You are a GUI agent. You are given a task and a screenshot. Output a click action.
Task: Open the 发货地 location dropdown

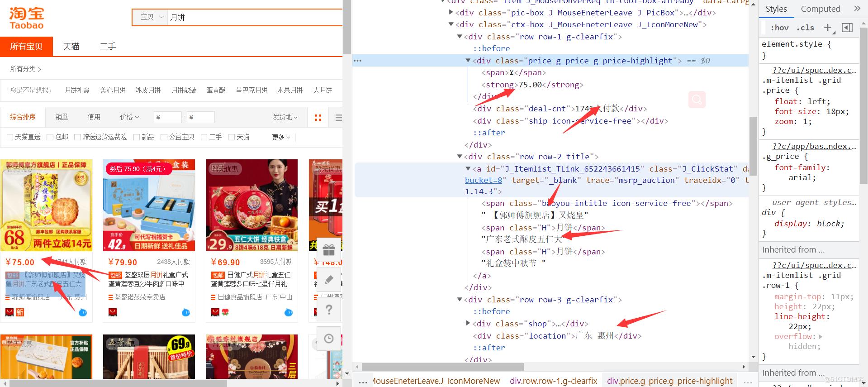[285, 117]
